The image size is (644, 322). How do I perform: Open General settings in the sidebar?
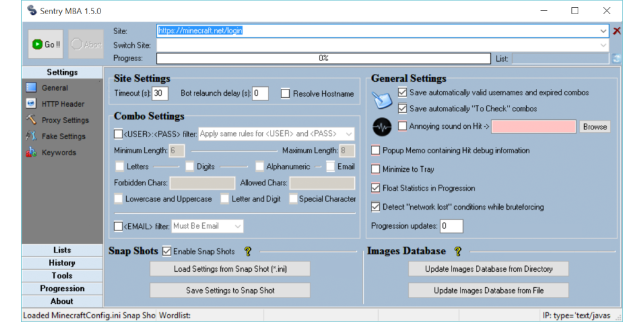55,88
